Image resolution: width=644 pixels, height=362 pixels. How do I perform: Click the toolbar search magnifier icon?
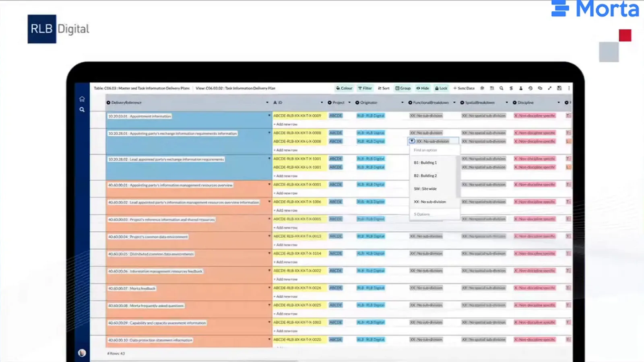[502, 88]
